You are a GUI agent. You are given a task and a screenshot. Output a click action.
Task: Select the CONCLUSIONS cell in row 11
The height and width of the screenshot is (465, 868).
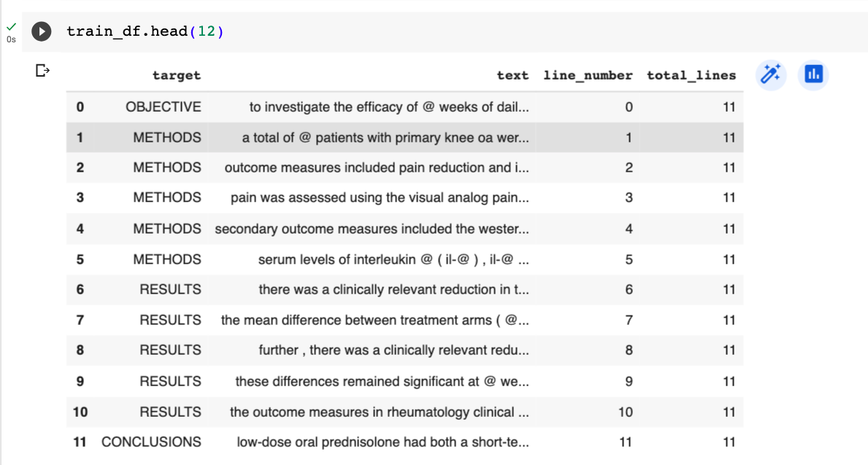152,442
